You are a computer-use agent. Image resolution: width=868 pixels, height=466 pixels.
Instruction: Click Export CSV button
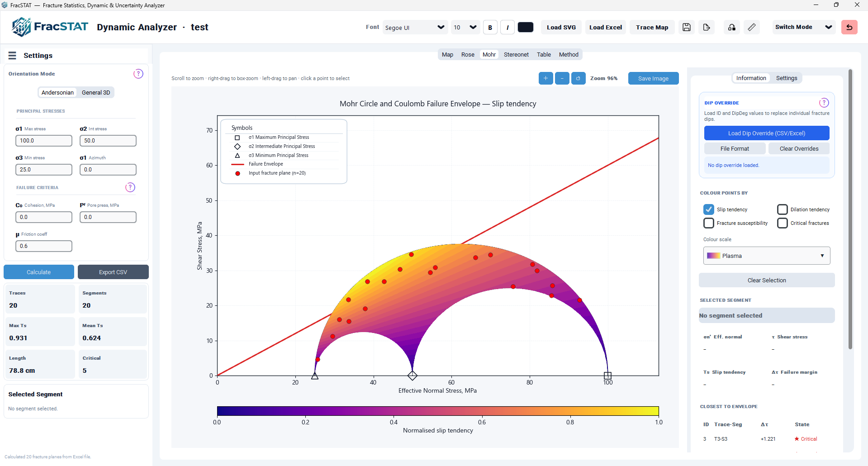pos(113,272)
